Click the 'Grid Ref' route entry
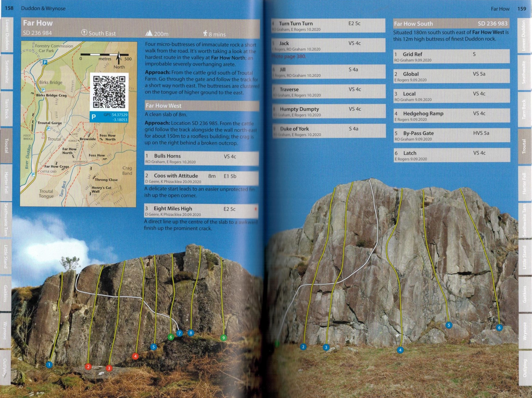The width and height of the screenshot is (532, 398). point(451,56)
